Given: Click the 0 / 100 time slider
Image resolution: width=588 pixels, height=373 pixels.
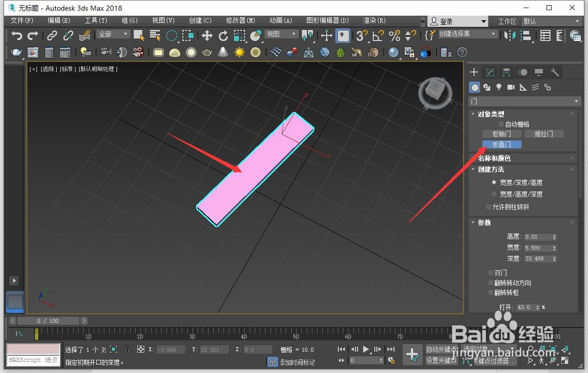Looking at the screenshot, I should (x=48, y=321).
